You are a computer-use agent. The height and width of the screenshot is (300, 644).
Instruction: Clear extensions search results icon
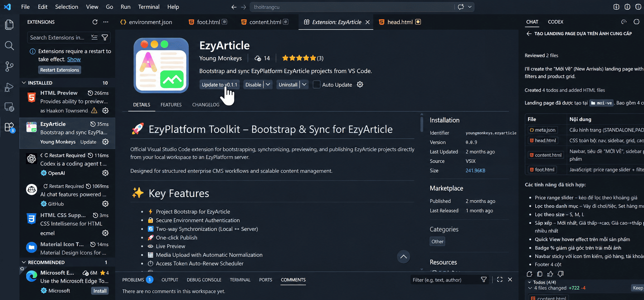94,37
